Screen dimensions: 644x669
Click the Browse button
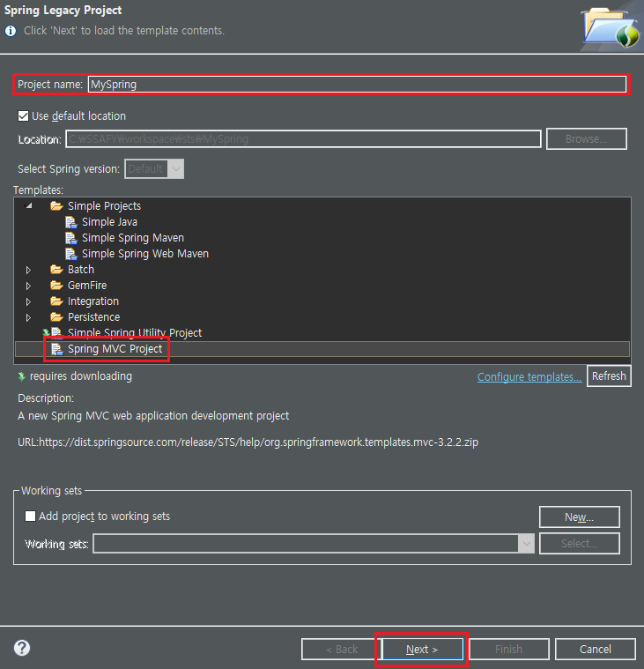(587, 139)
